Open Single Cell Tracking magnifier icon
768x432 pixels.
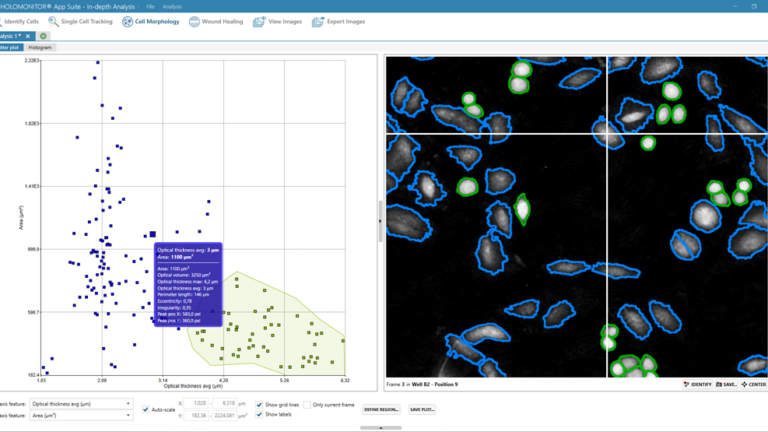click(x=53, y=22)
